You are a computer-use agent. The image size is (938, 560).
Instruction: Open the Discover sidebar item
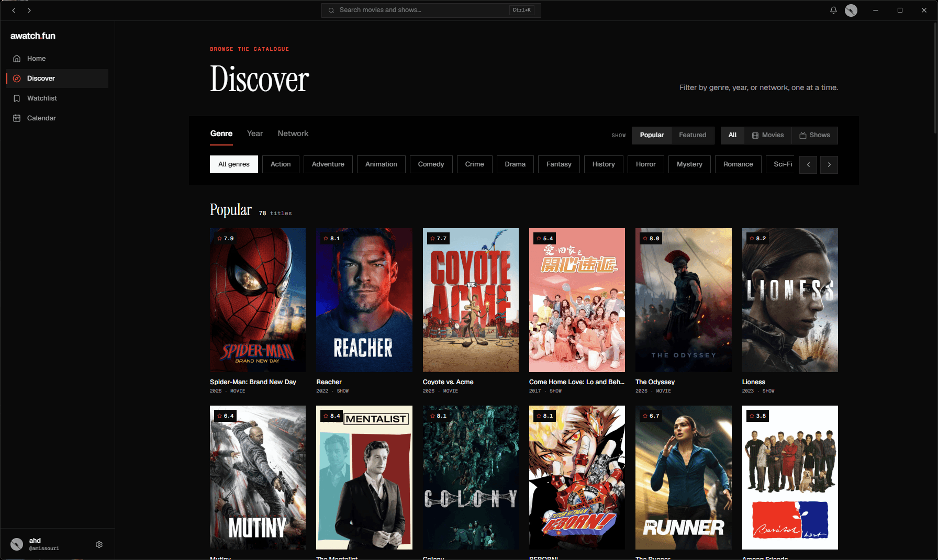[58, 79]
